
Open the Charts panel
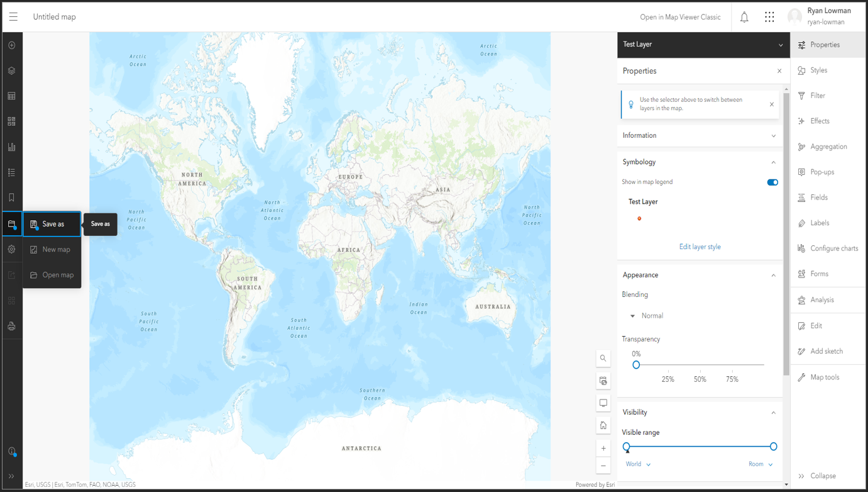(x=11, y=146)
